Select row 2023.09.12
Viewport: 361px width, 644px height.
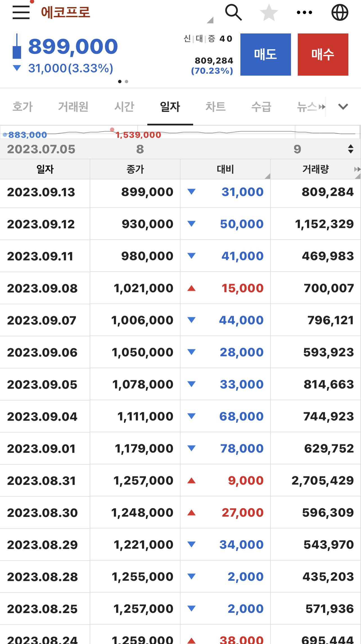coord(180,224)
